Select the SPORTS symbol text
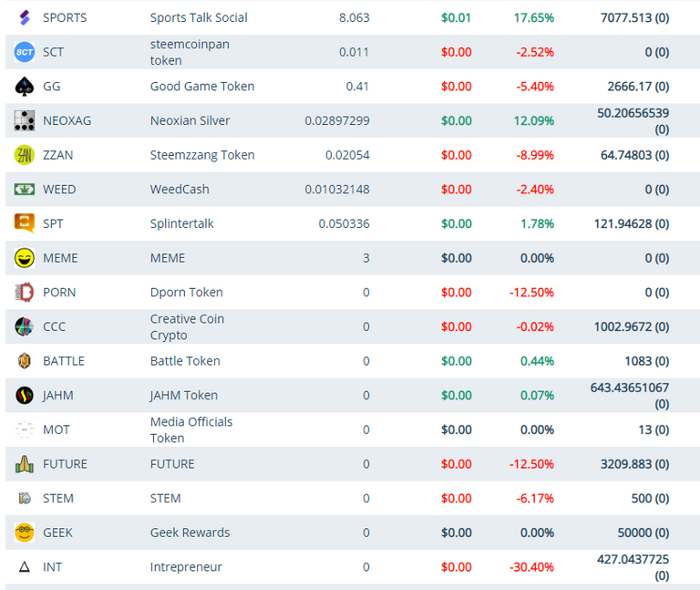The height and width of the screenshot is (590, 700). click(65, 18)
